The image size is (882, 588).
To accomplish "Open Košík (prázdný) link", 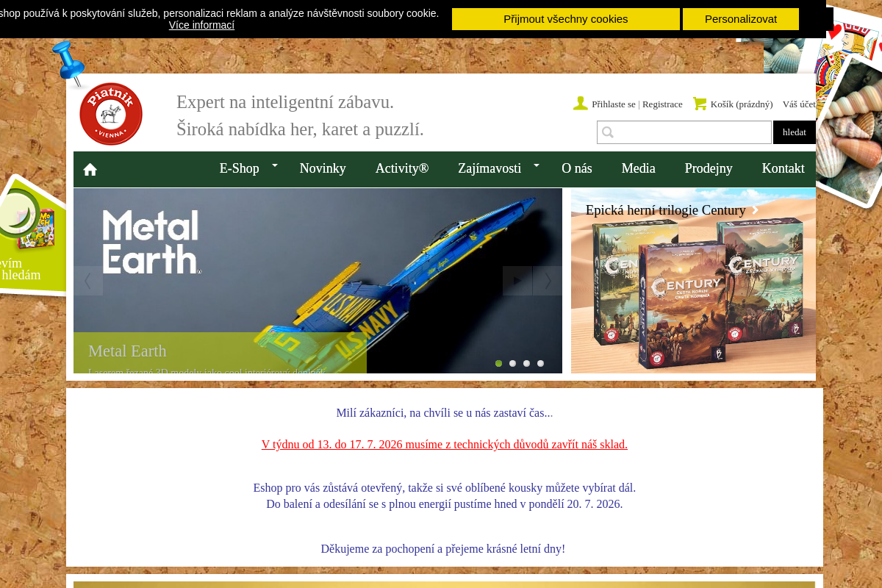I will coord(742,104).
